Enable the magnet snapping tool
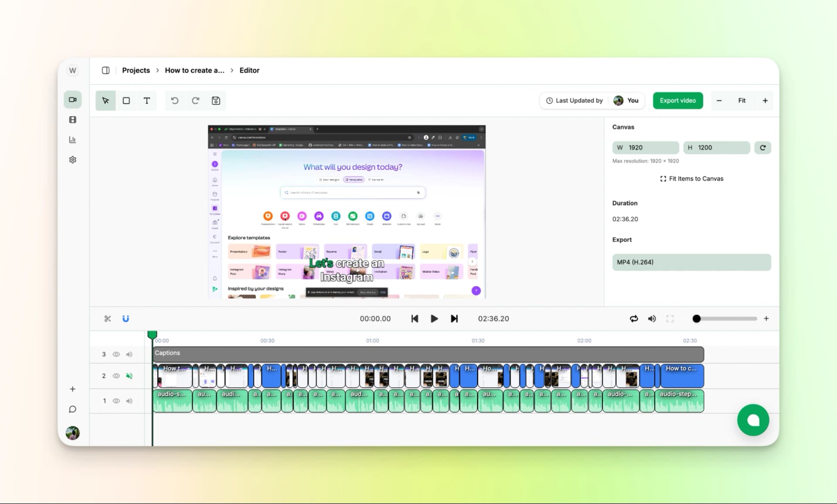Image resolution: width=837 pixels, height=504 pixels. pyautogui.click(x=126, y=318)
